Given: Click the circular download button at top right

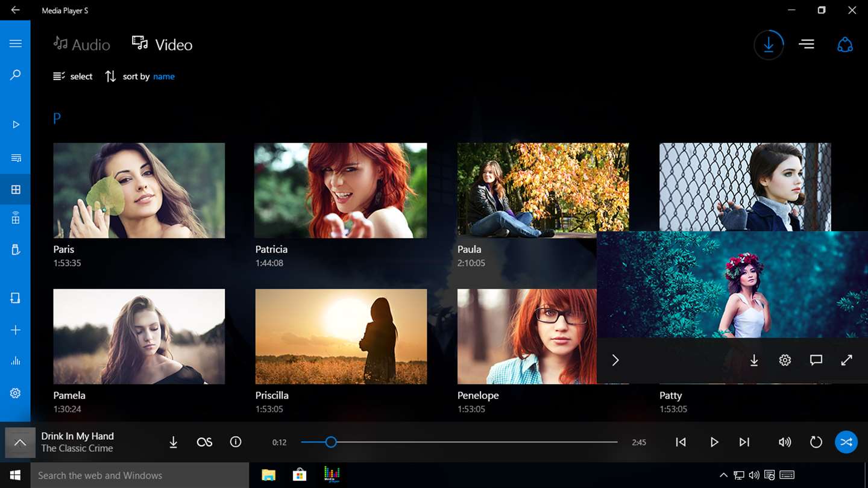Looking at the screenshot, I should 769,45.
